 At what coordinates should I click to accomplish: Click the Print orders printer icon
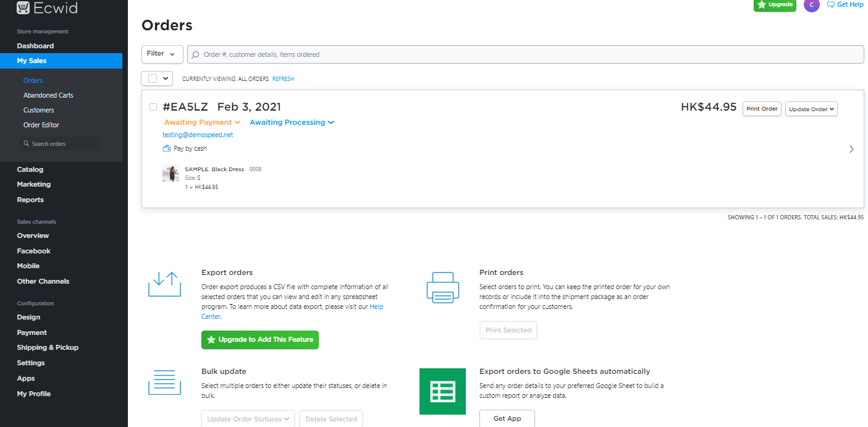click(442, 287)
